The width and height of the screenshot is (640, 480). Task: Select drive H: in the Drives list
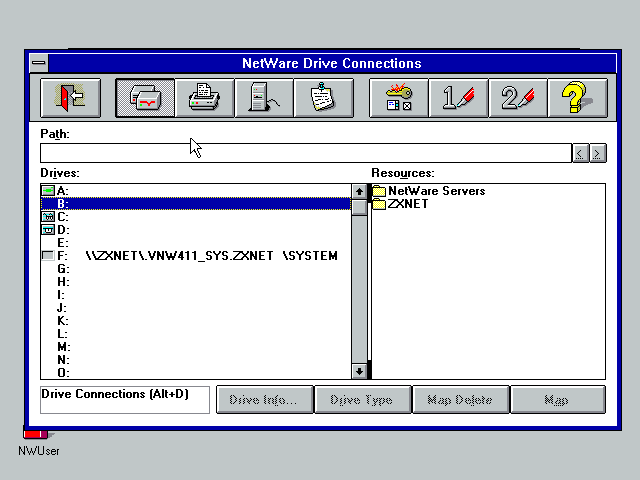pos(196,282)
